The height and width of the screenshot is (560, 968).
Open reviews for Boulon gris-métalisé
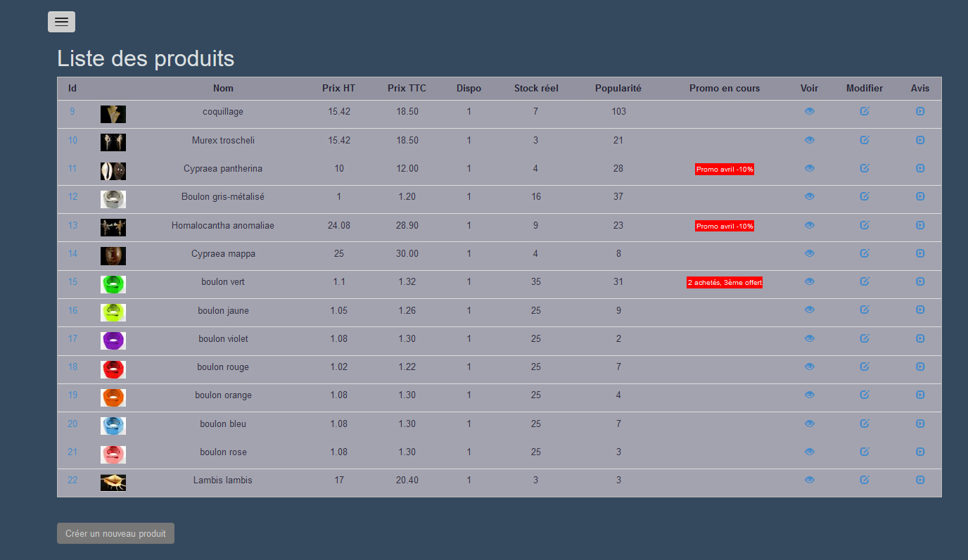tap(920, 196)
